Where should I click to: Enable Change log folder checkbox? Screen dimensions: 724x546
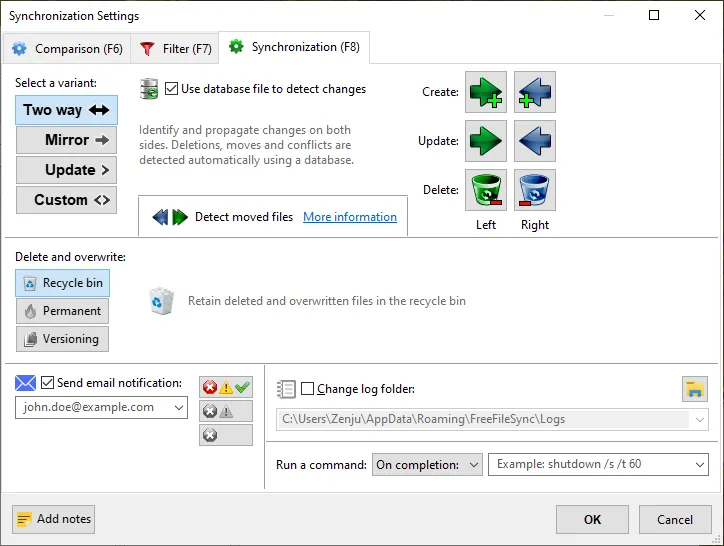307,389
